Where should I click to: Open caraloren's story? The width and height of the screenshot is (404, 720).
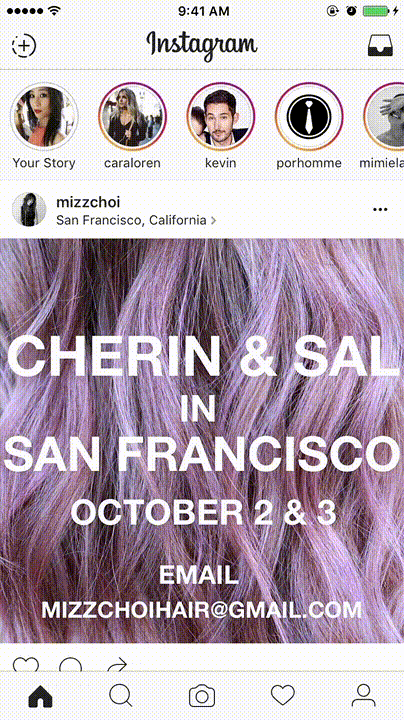coord(133,117)
